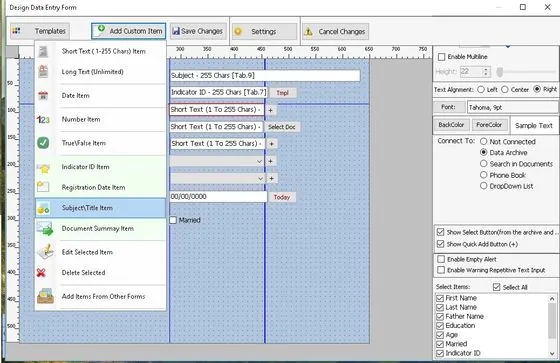
Task: Click the Add Custom Item button
Action: point(129,31)
